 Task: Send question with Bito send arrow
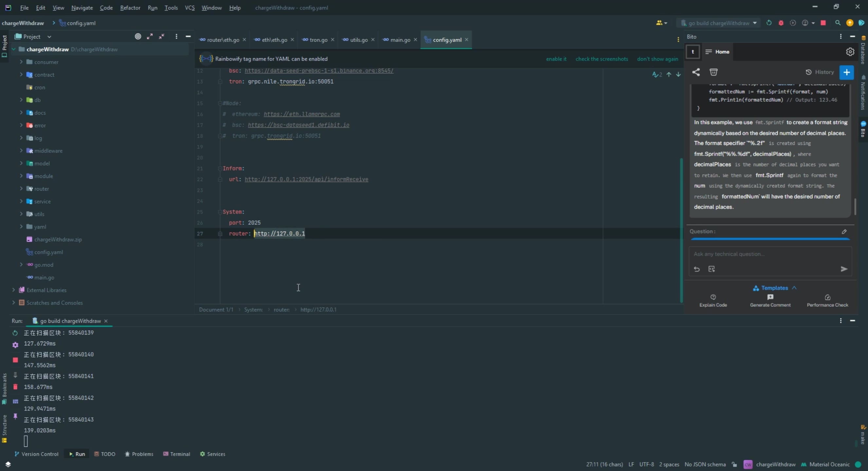(x=844, y=269)
